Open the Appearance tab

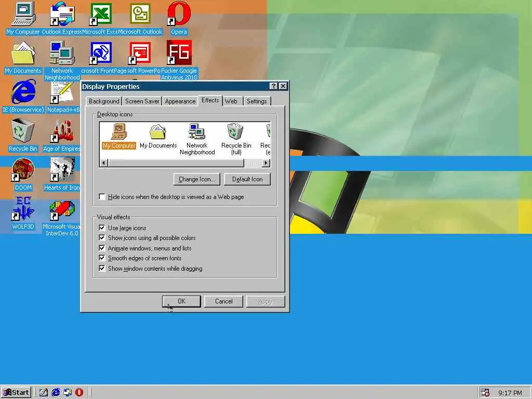click(180, 101)
